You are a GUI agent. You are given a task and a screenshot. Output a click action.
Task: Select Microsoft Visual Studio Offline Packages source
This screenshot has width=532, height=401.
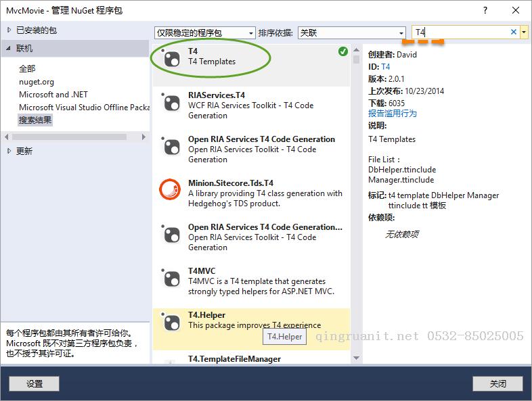click(84, 108)
